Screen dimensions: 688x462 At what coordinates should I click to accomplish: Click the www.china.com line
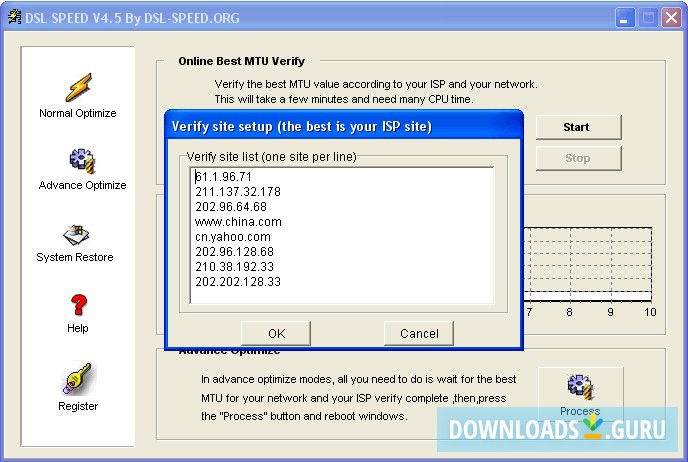point(238,222)
